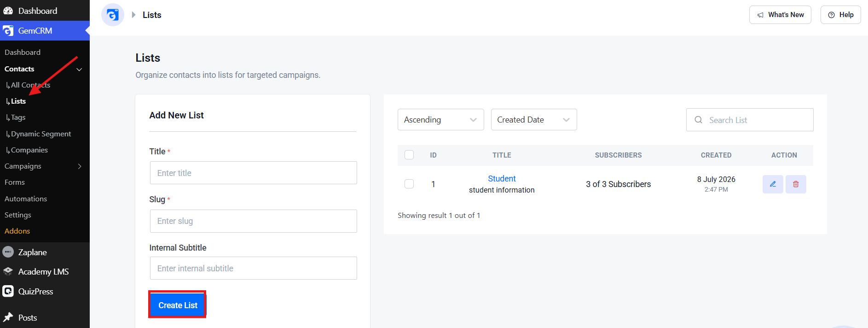Open Campaigns menu item
The image size is (868, 328).
point(23,166)
